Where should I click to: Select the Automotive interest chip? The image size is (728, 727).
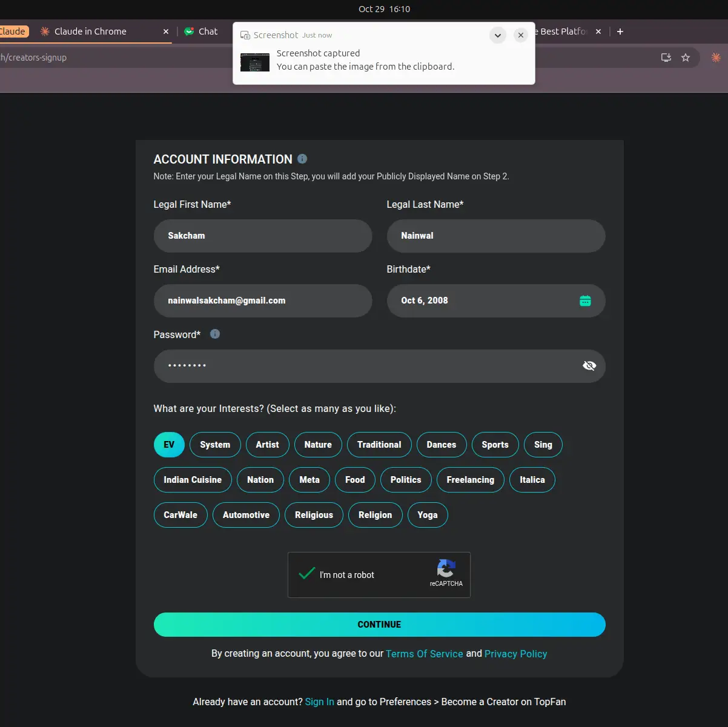coord(247,515)
